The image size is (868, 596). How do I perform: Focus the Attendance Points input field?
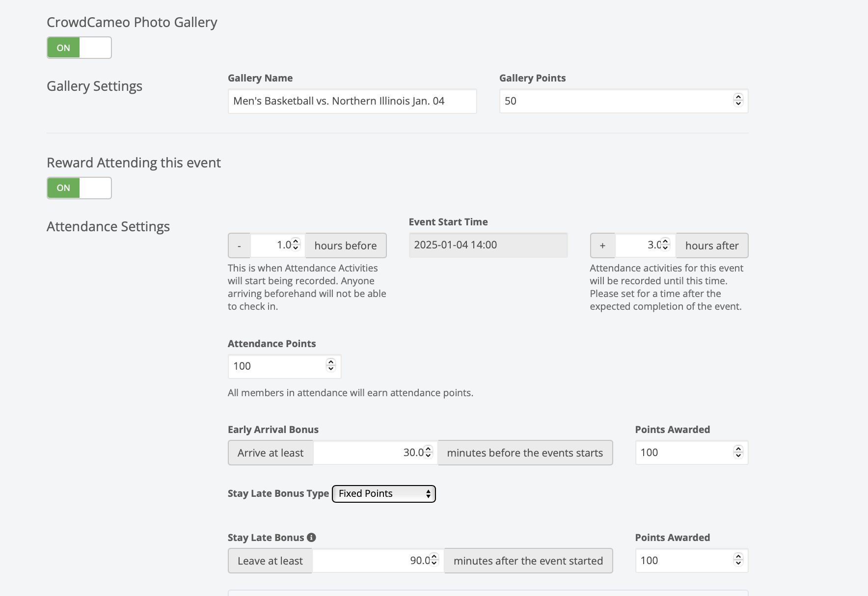pyautogui.click(x=275, y=366)
